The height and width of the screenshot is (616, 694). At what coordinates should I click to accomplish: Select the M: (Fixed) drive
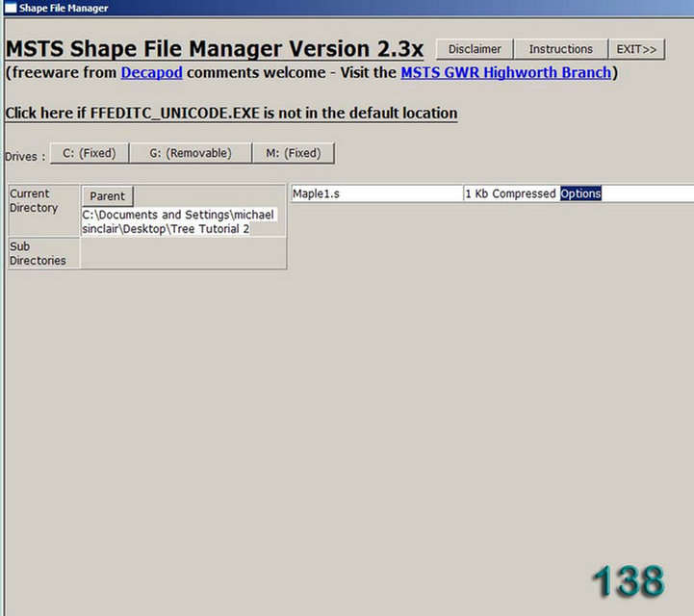[x=293, y=153]
